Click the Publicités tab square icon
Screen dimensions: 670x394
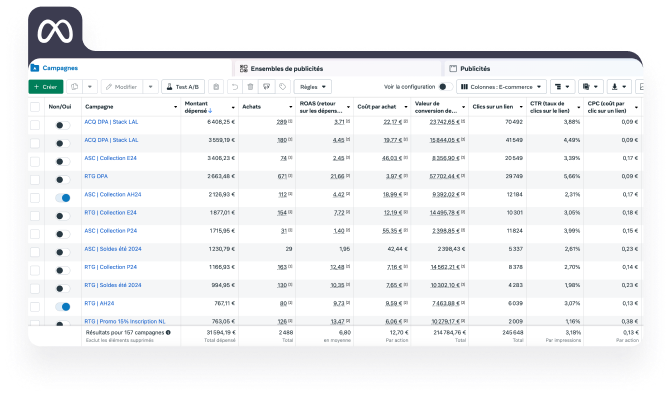(x=453, y=68)
